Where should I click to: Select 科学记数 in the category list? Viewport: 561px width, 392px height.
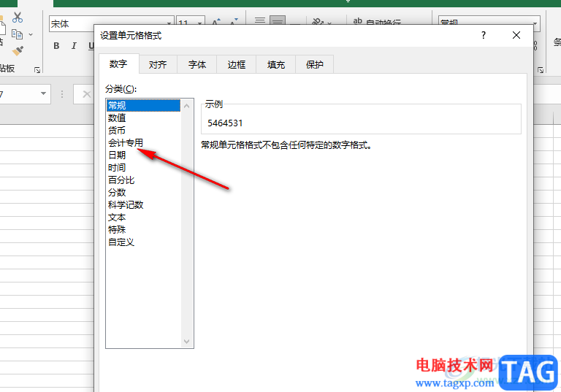143,204
